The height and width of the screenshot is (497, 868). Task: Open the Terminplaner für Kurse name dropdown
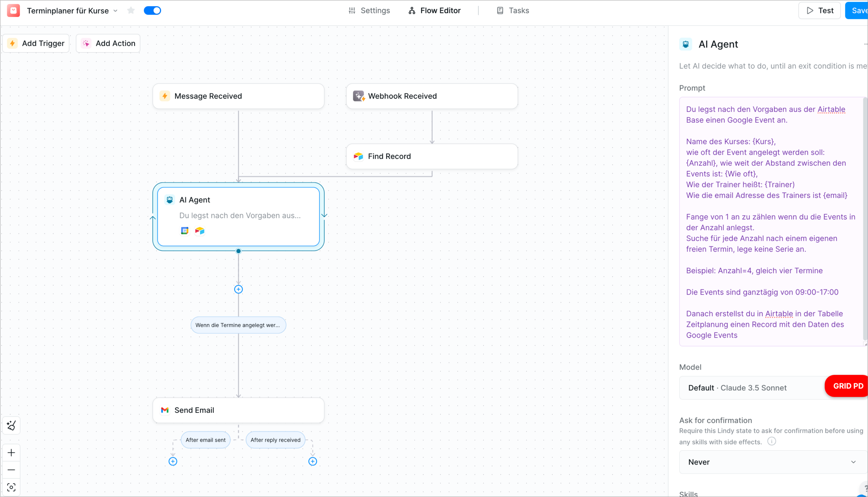pos(115,11)
